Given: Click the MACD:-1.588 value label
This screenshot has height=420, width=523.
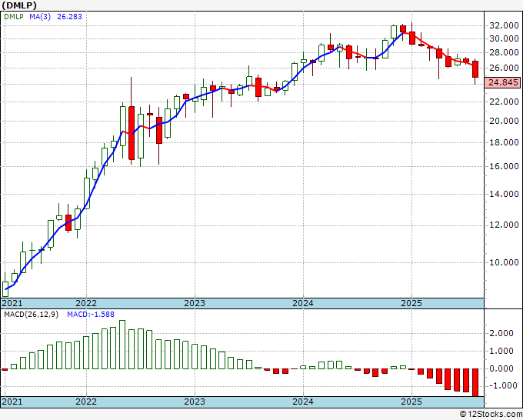Looking at the screenshot, I should click(91, 315).
